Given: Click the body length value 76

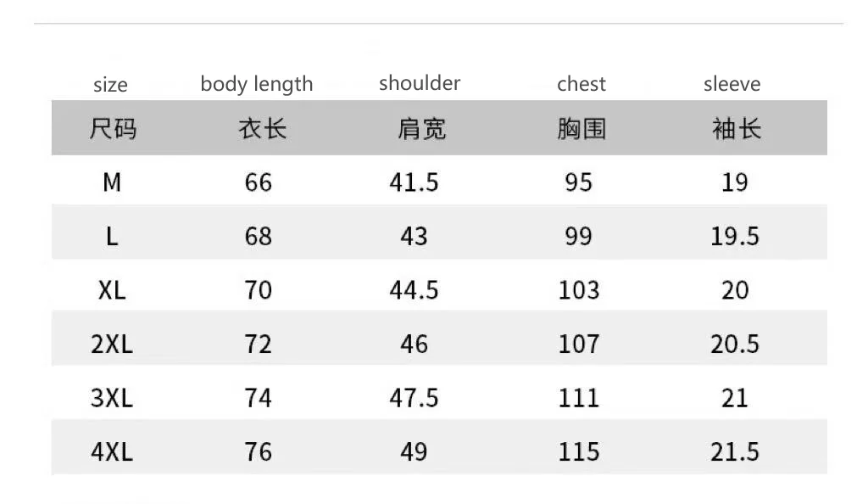Looking at the screenshot, I should (259, 452).
